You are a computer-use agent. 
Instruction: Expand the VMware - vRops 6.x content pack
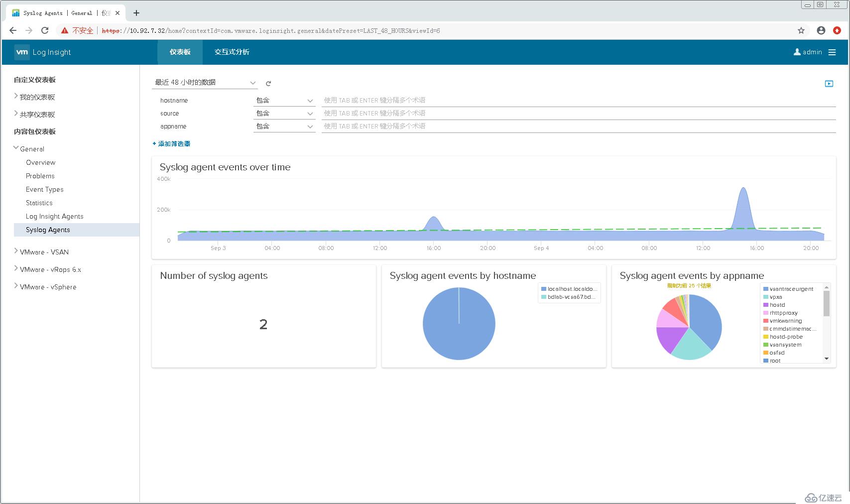[16, 268]
